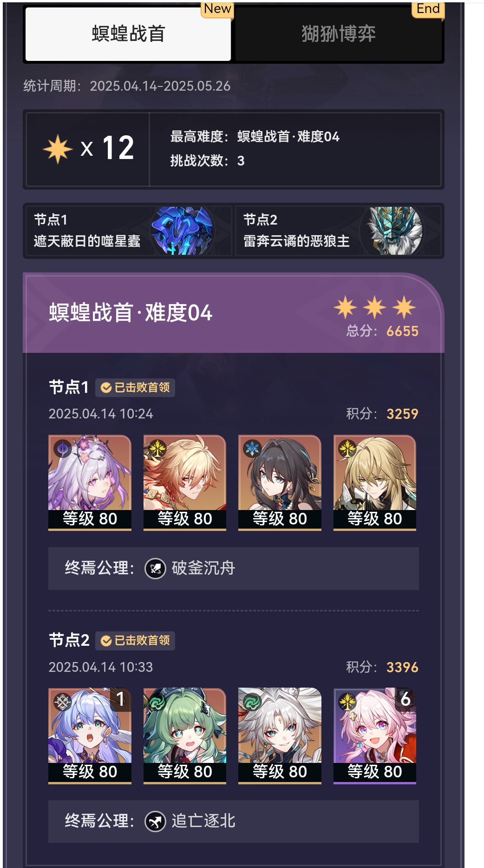Select the 节点1 遮天蔽日的噬星蠹 boss card
Image resolution: width=484 pixels, height=868 pixels.
click(129, 231)
